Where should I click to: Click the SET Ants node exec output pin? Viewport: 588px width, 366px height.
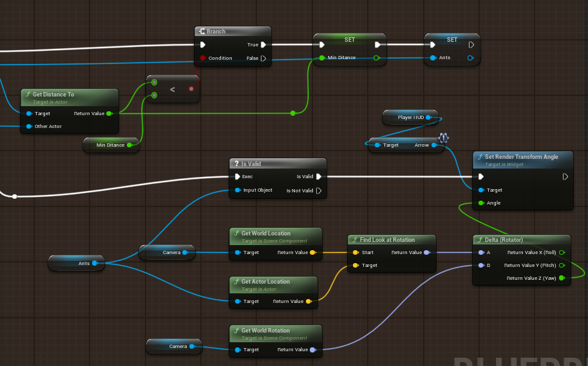(x=471, y=44)
